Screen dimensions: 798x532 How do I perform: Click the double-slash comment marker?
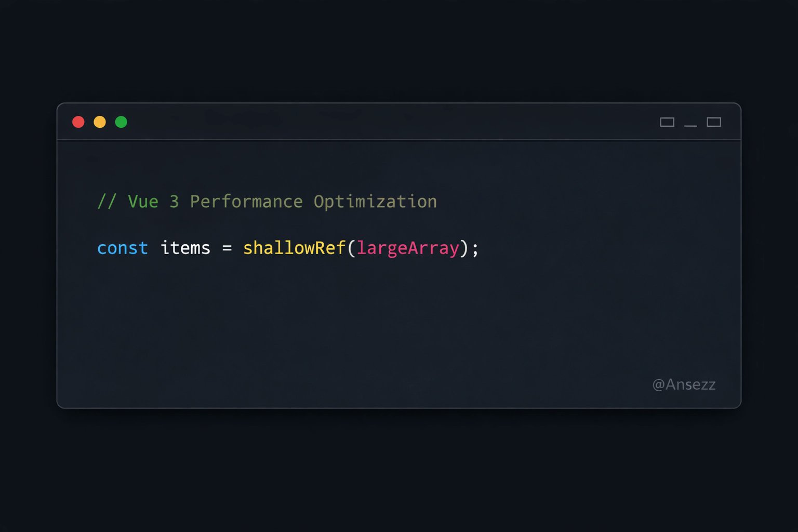coord(107,202)
